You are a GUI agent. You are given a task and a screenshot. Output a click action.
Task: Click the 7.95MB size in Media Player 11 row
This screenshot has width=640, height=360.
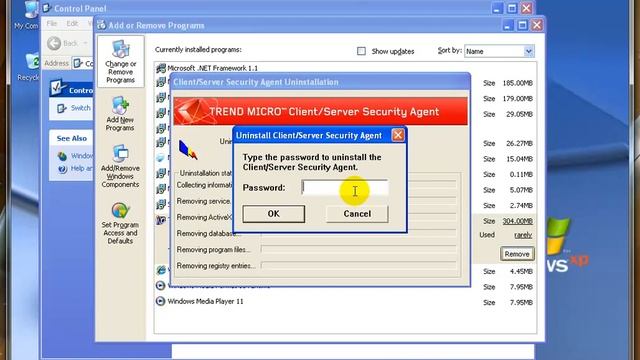coord(521,302)
